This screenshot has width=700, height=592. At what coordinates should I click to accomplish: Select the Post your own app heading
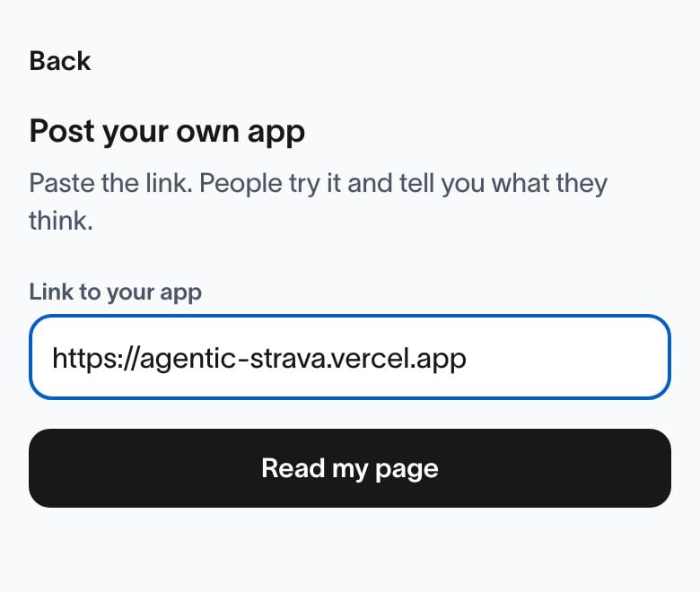[x=167, y=132]
